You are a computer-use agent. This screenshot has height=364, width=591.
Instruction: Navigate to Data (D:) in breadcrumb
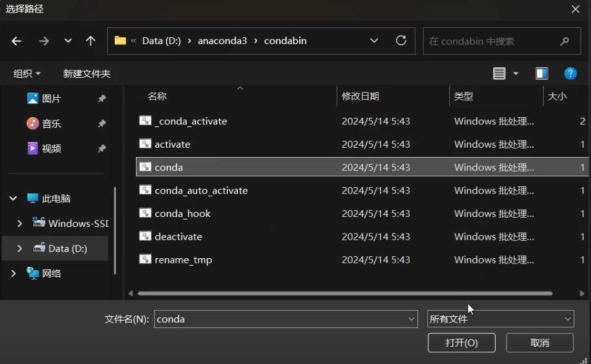click(x=161, y=41)
